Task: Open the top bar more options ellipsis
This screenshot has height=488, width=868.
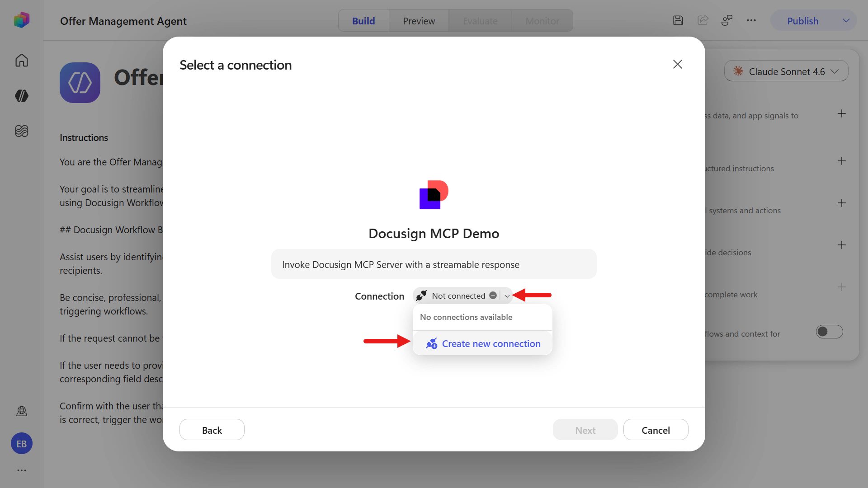Action: click(751, 20)
